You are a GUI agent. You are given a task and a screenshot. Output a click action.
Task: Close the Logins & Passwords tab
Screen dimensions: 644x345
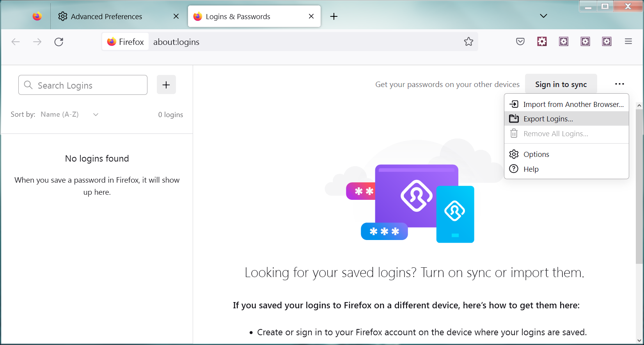(311, 16)
